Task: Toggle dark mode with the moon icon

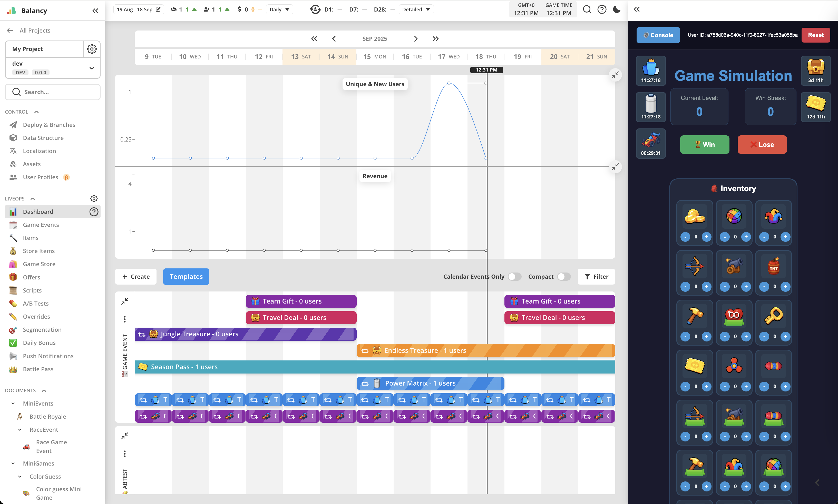Action: [x=616, y=9]
